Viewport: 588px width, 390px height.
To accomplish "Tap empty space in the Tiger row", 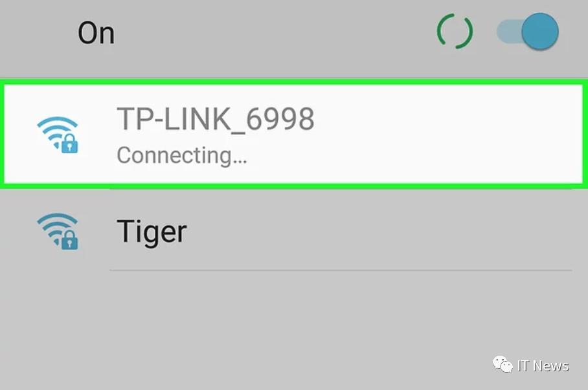I will 375,231.
